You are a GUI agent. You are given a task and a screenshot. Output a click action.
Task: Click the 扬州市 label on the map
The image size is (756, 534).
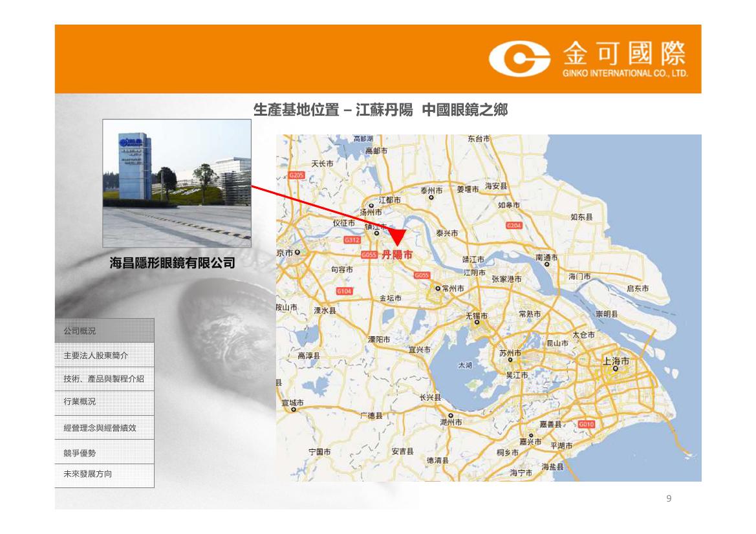371,212
